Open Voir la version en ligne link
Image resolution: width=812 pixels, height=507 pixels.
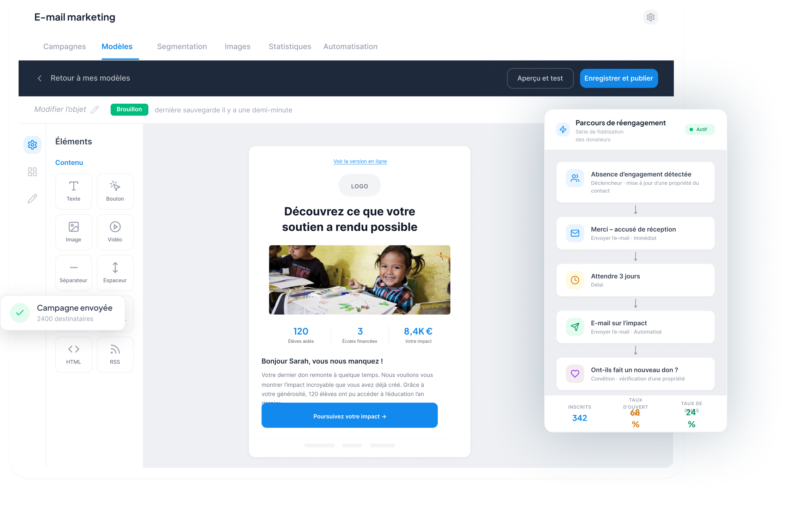(x=360, y=161)
